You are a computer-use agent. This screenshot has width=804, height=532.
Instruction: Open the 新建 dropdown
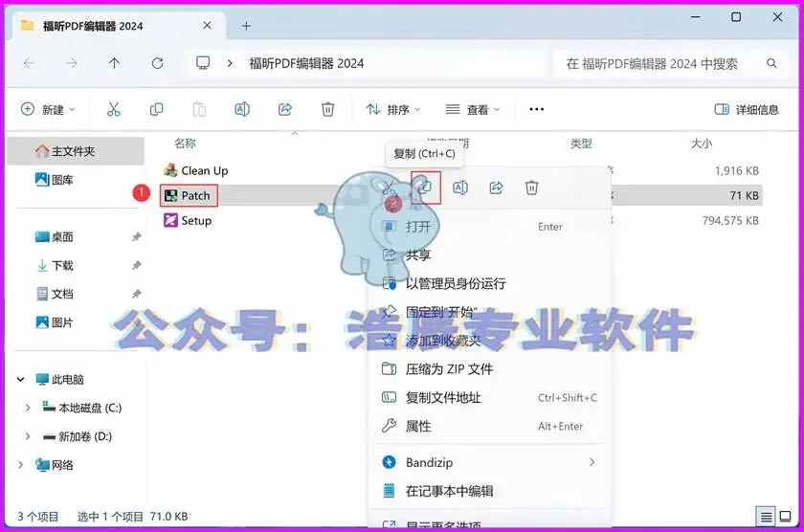pos(48,109)
